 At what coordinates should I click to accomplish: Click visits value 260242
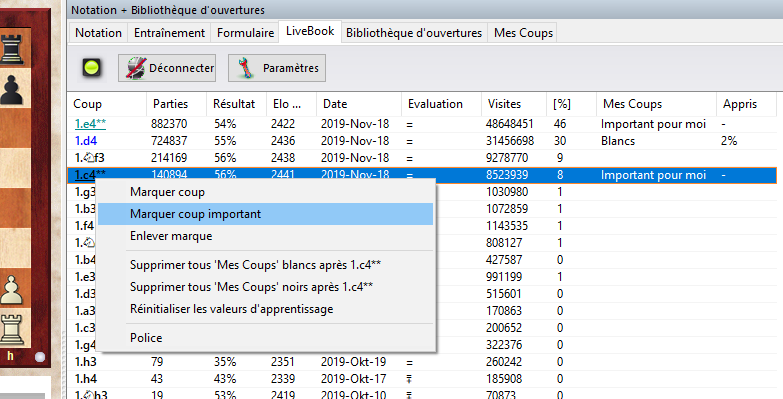pos(504,362)
